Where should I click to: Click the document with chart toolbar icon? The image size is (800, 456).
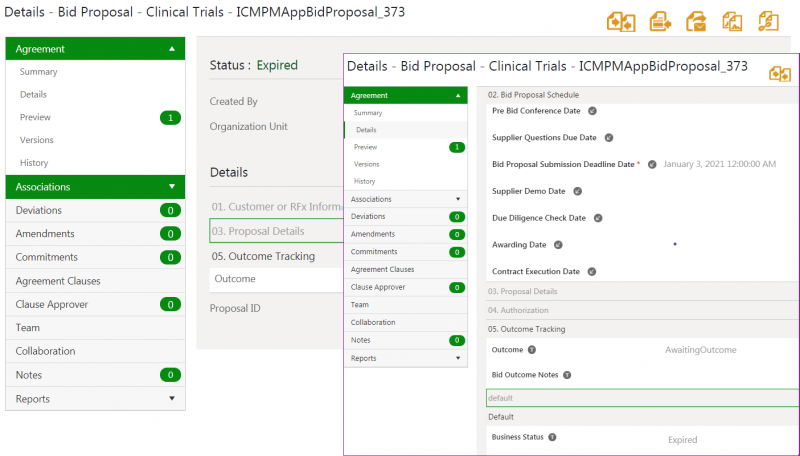732,22
